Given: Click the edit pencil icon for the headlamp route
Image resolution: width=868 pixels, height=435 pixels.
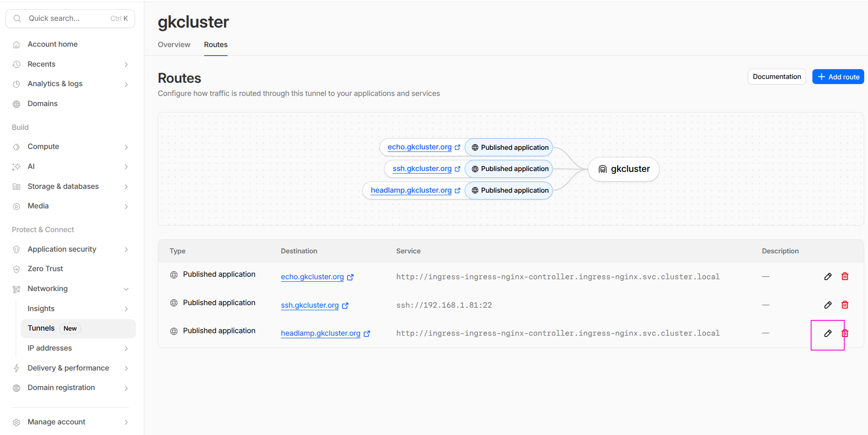Looking at the screenshot, I should (x=827, y=334).
